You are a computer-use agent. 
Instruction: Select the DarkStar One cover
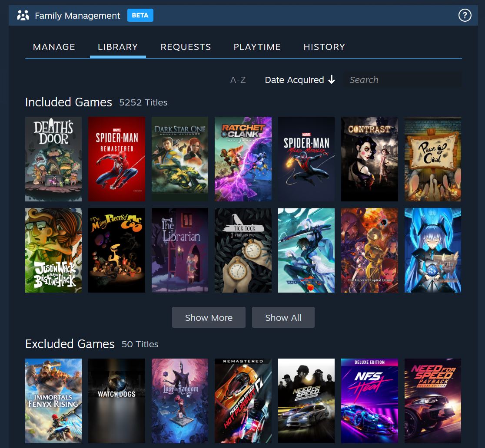[180, 159]
